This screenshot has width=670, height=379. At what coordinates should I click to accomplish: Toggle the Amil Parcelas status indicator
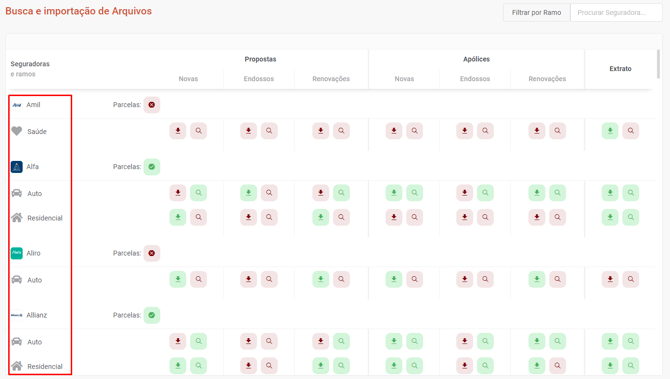[x=152, y=105]
